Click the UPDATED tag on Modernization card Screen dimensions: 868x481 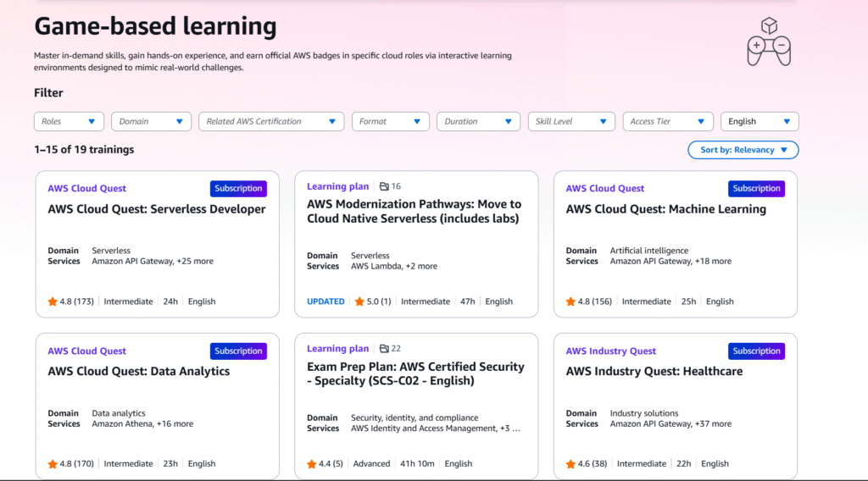coord(325,301)
